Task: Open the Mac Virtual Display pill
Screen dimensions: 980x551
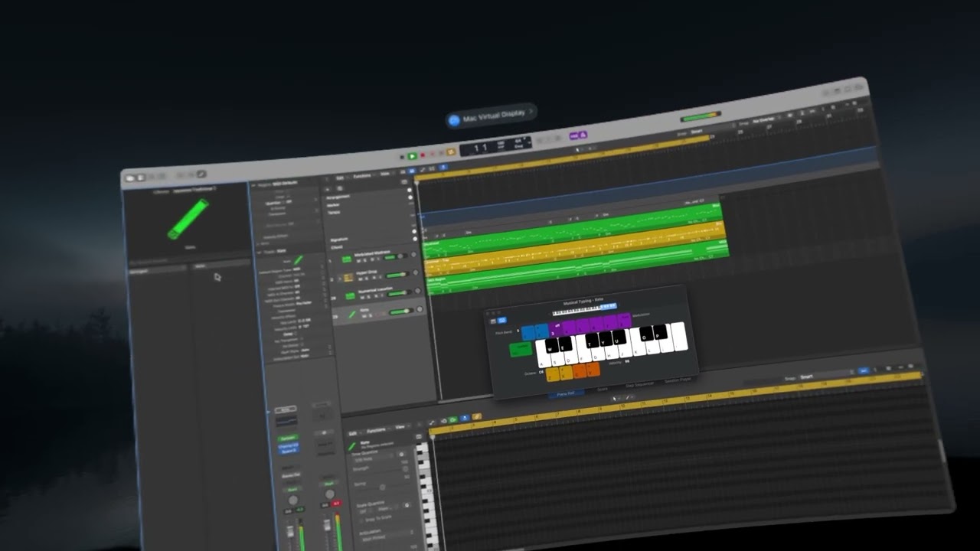Action: pos(491,116)
